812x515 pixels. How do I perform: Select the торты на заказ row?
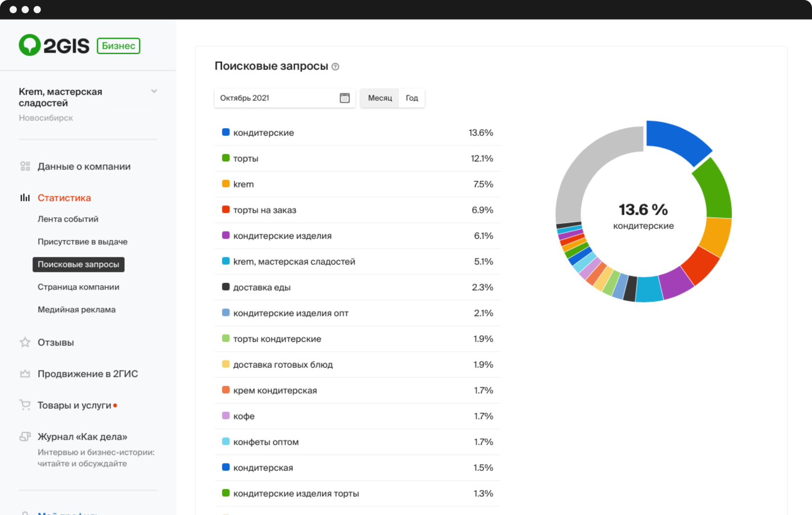(358, 210)
